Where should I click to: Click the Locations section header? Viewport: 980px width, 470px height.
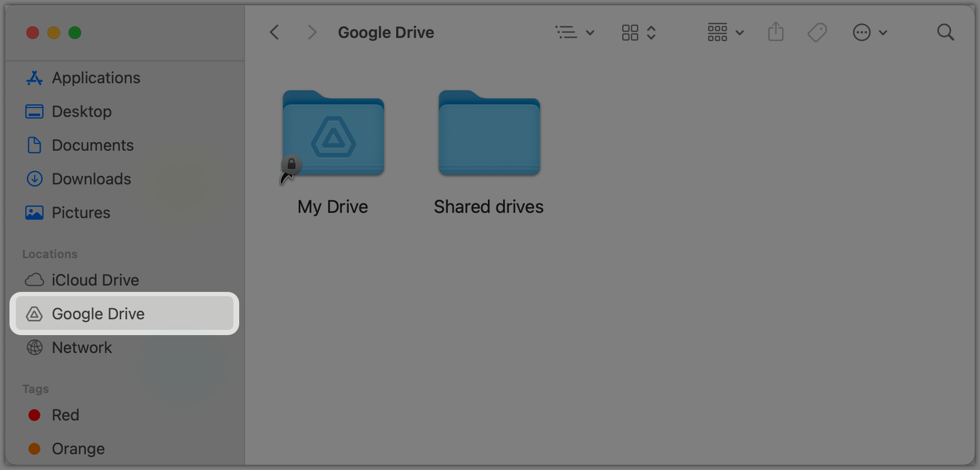(50, 254)
